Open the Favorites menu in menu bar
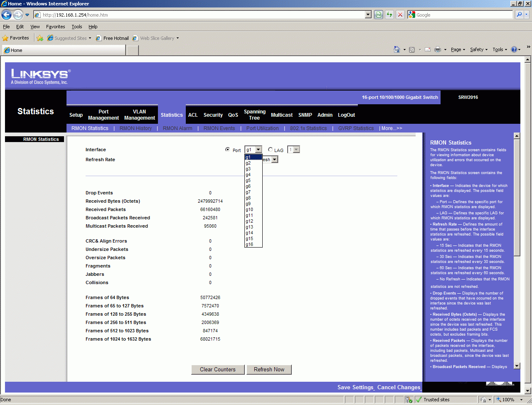This screenshot has height=405, width=532. [56, 27]
